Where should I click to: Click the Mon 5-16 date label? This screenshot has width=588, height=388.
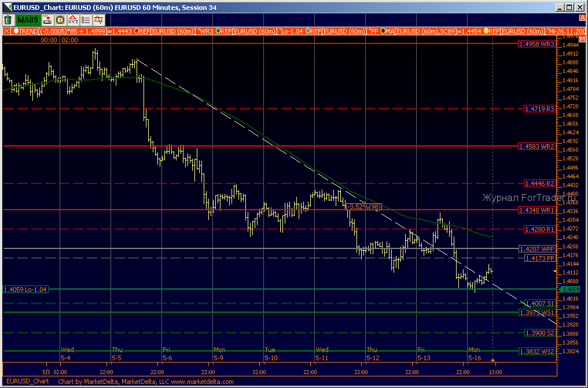475,353
